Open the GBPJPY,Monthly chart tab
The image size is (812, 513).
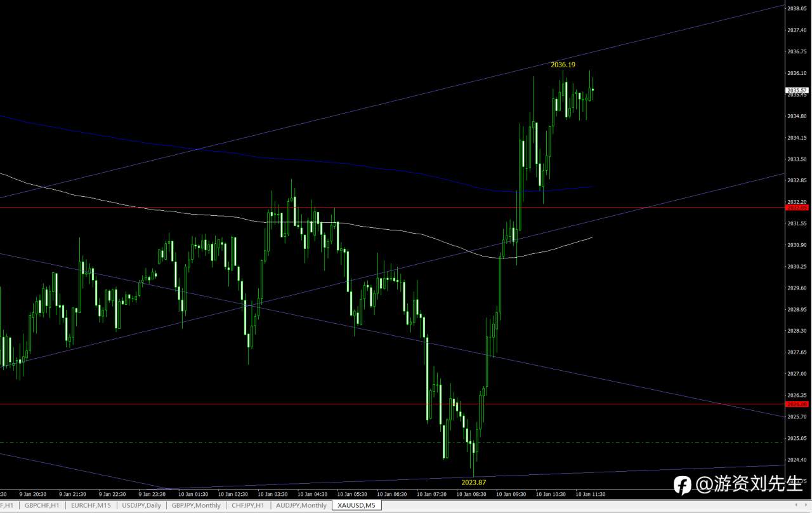[196, 505]
